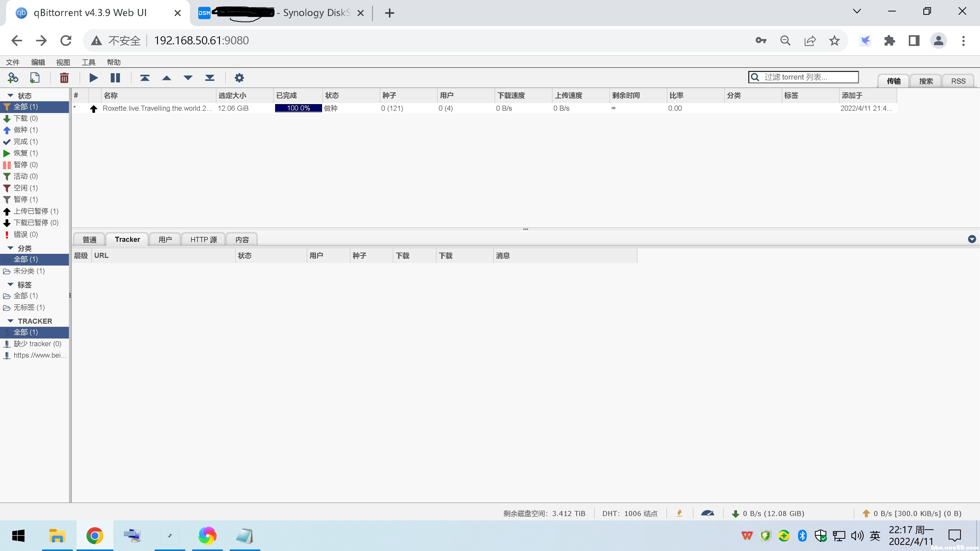
Task: Click the add torrent link icon
Action: point(13,78)
